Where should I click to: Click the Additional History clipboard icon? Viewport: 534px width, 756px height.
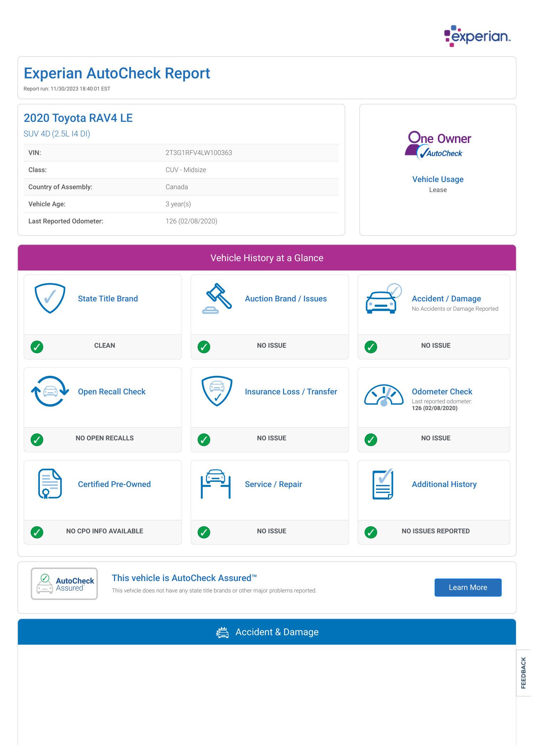[x=383, y=484]
